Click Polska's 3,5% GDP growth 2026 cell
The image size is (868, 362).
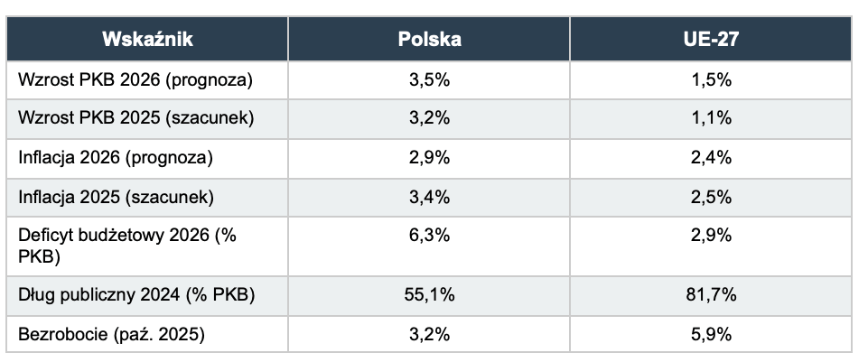point(429,79)
